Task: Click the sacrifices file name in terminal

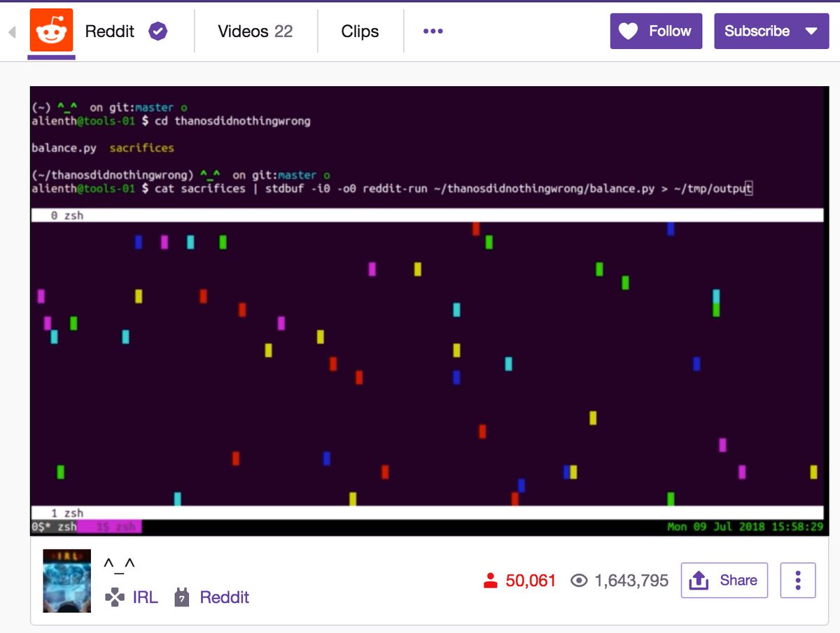Action: pos(141,148)
